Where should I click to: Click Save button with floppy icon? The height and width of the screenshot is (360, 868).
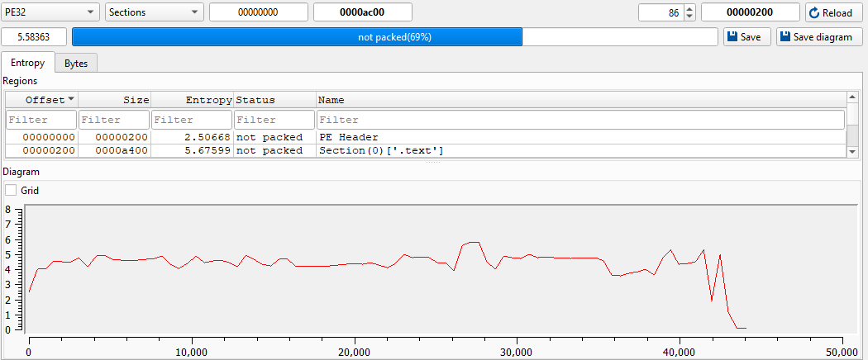click(x=746, y=37)
